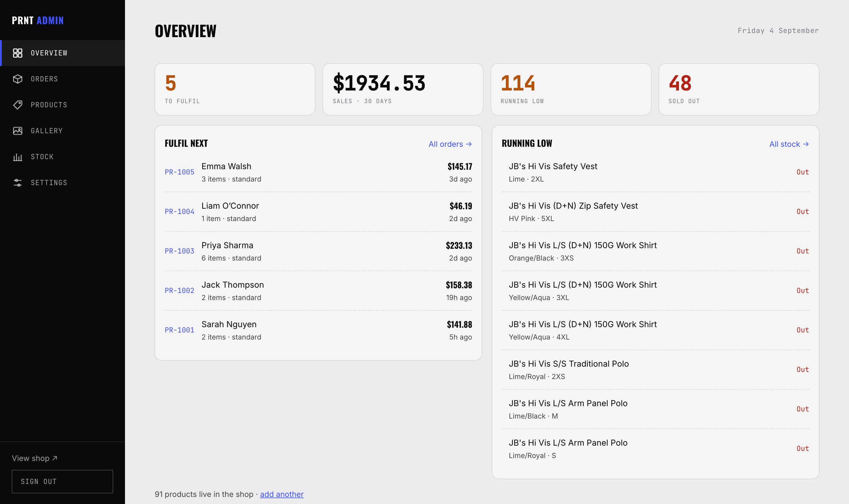Open the Stock page
Screen dimensions: 849x504
point(62,157)
